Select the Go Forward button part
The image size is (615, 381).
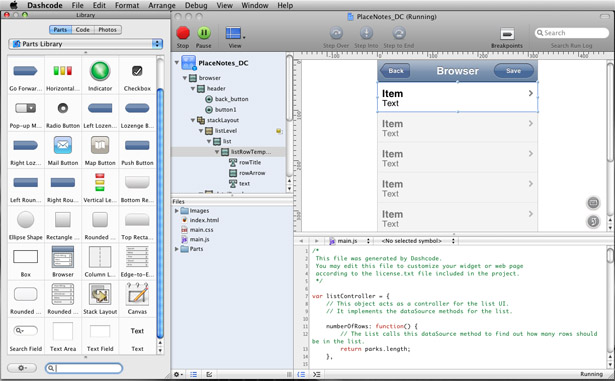(x=25, y=71)
